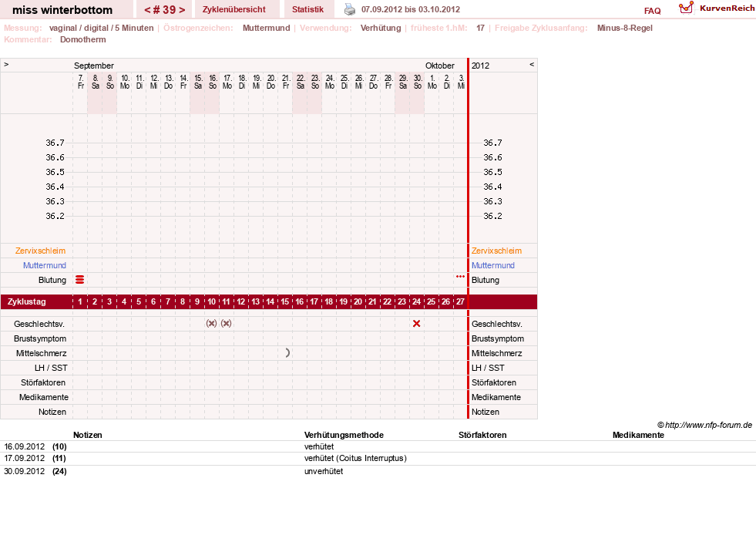Click the left 36.7 temperature axis label

click(55, 143)
